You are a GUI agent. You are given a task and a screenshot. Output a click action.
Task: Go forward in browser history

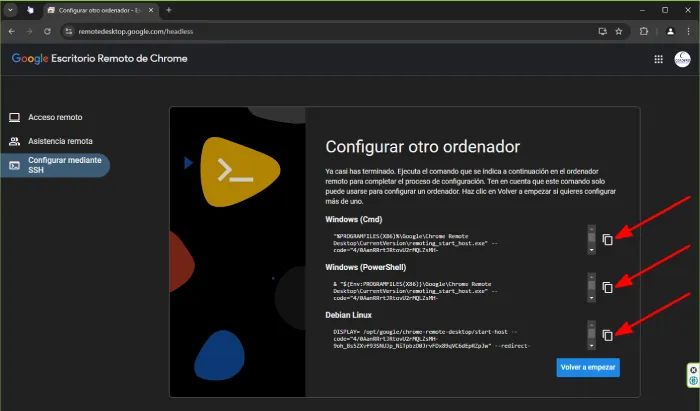[29, 31]
